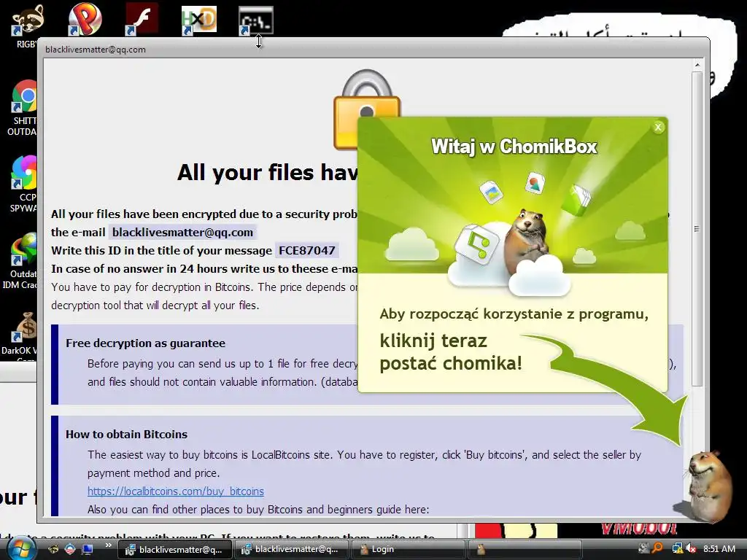747x560 pixels.
Task: Open the Chrome 'SHITT OUTDA' desktop shortcut
Action: point(23,109)
